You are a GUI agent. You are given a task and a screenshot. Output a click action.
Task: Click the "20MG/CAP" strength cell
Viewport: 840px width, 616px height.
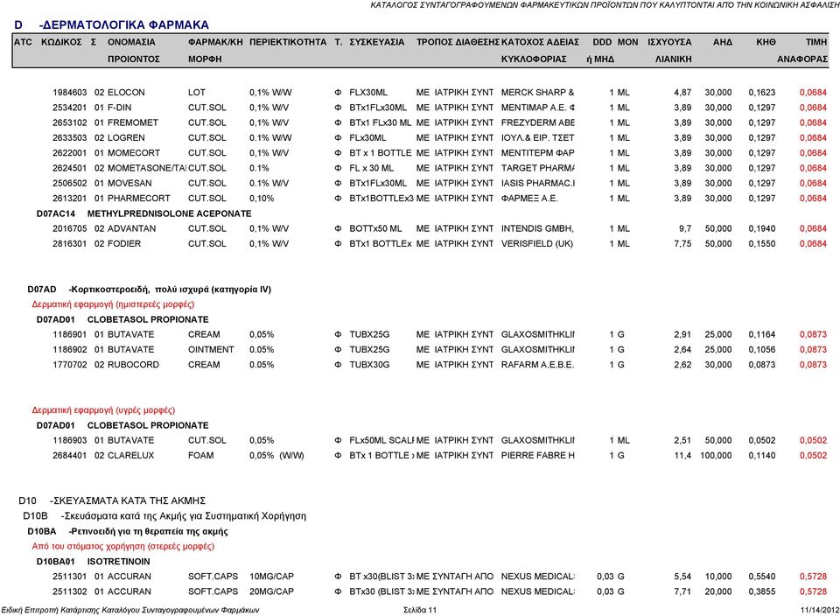(271, 591)
